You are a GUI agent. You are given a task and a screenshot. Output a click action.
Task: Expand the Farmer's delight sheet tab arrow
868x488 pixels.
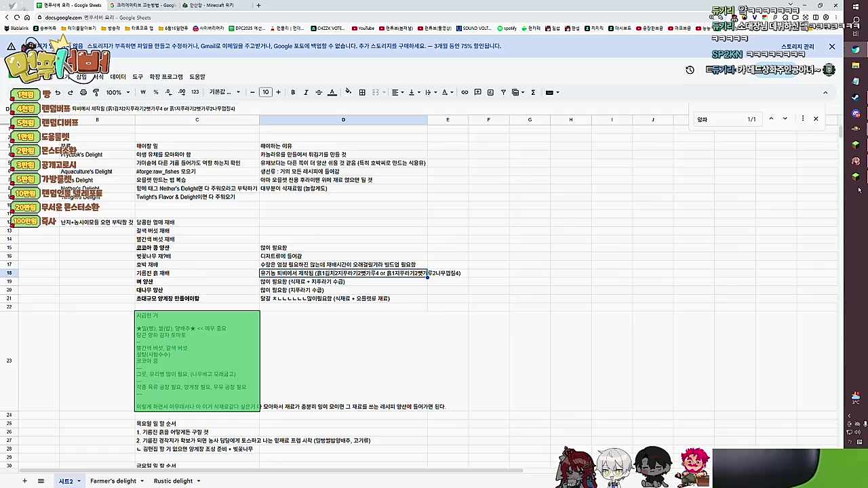coord(142,481)
